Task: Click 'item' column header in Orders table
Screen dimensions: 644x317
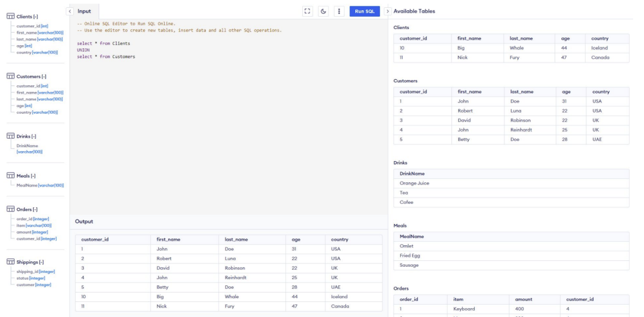Action: (x=458, y=299)
